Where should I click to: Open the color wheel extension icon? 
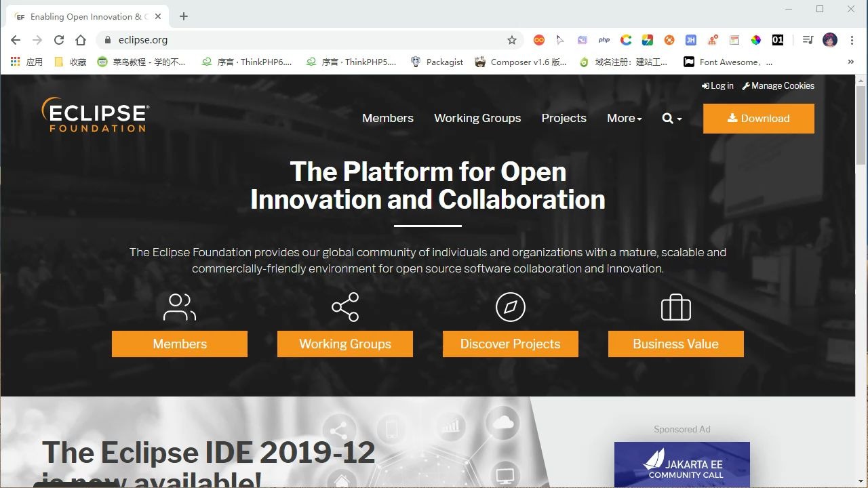coord(756,40)
